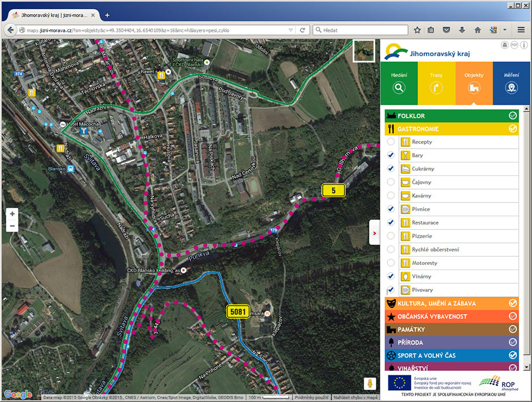
Task: Click cycling route marker 5
Action: pyautogui.click(x=333, y=190)
